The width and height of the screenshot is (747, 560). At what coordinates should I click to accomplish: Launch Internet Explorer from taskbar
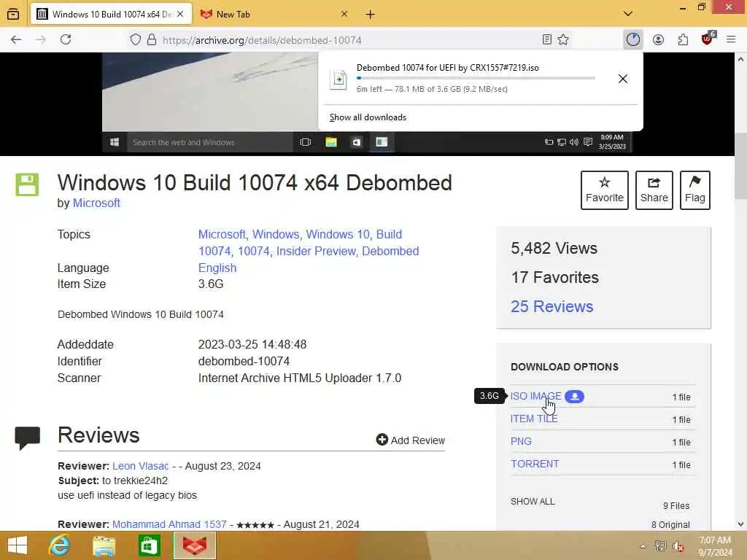59,545
